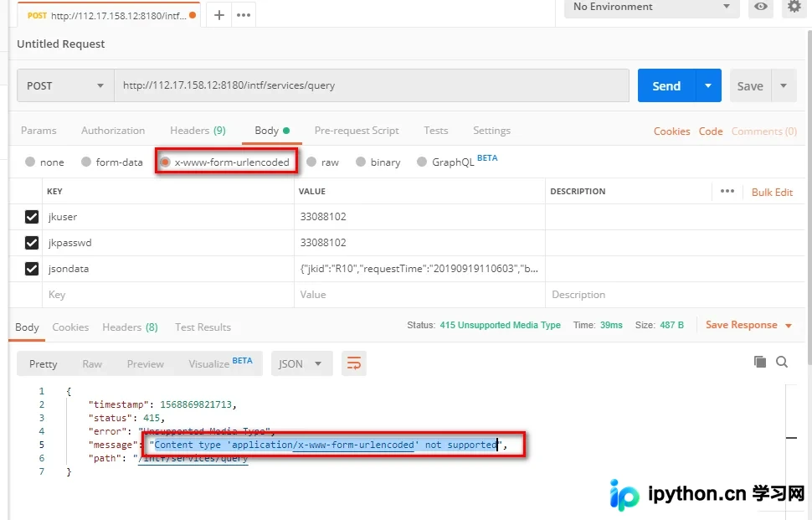Screen dimensions: 812x520
Task: Copy response body to clipboard icon
Action: pos(760,362)
